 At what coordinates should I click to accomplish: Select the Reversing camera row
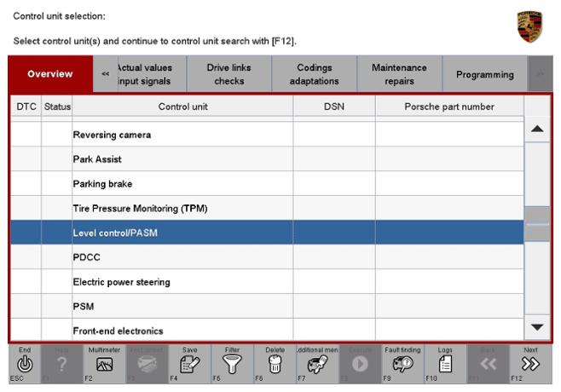point(267,135)
